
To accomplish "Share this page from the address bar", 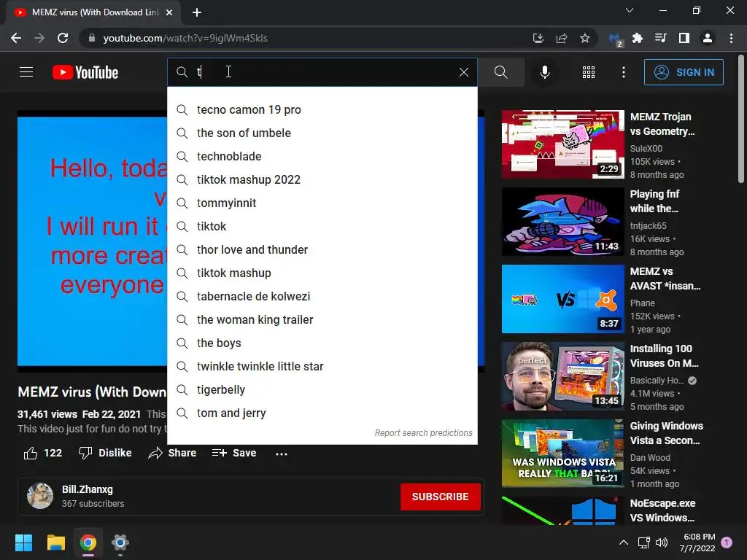I will (562, 38).
